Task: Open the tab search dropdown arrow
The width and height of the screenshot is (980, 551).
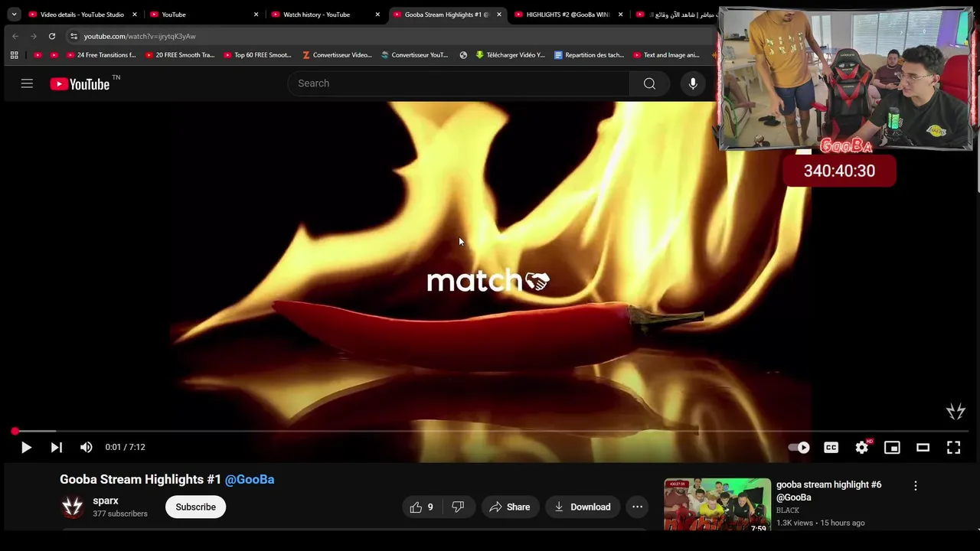Action: [x=14, y=15]
